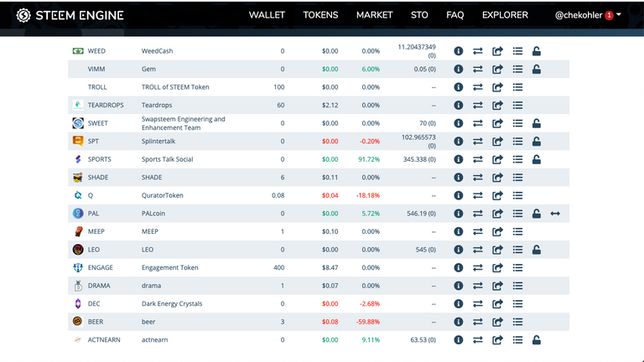Open info for WEED token
This screenshot has height=362, width=644.
[459, 51]
